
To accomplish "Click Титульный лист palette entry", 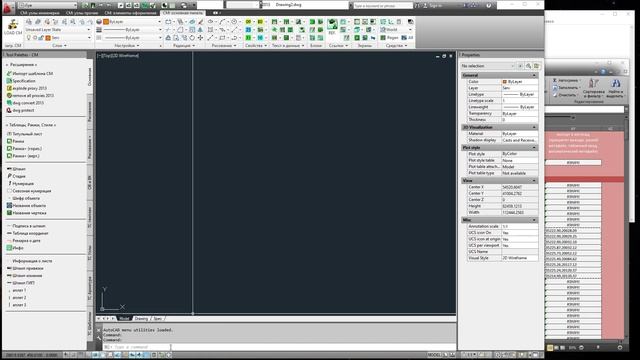I will [x=24, y=134].
